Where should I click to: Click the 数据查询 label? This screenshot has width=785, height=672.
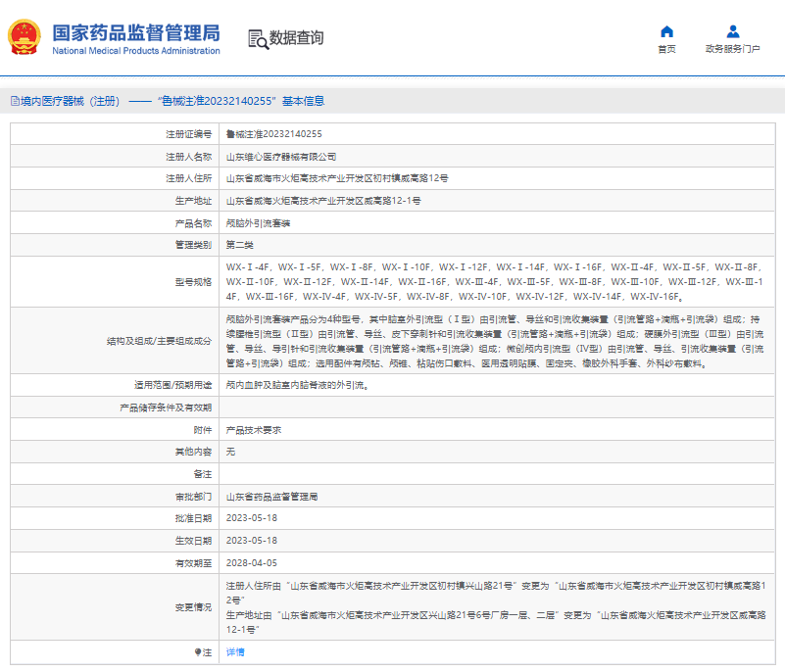296,37
